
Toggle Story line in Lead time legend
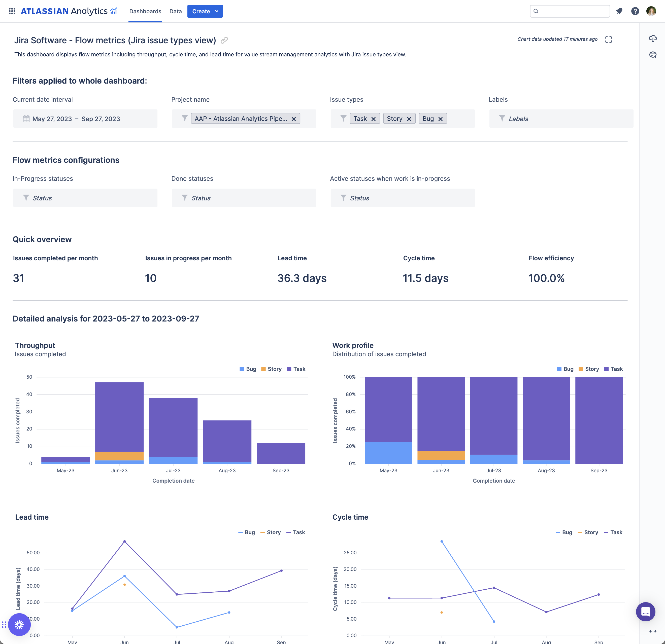(271, 532)
